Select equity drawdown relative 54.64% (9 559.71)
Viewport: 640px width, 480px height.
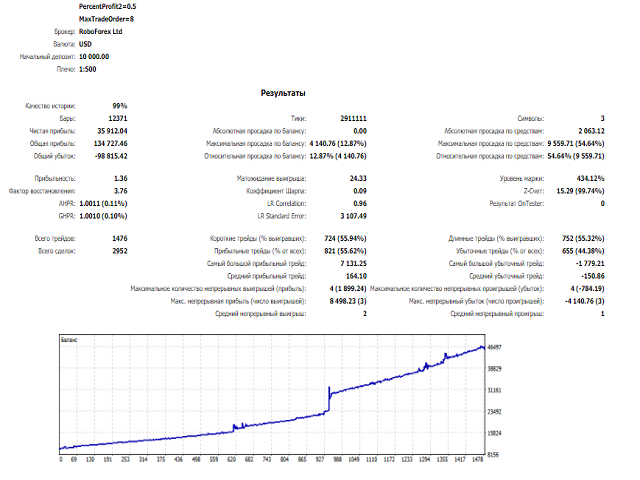click(576, 156)
